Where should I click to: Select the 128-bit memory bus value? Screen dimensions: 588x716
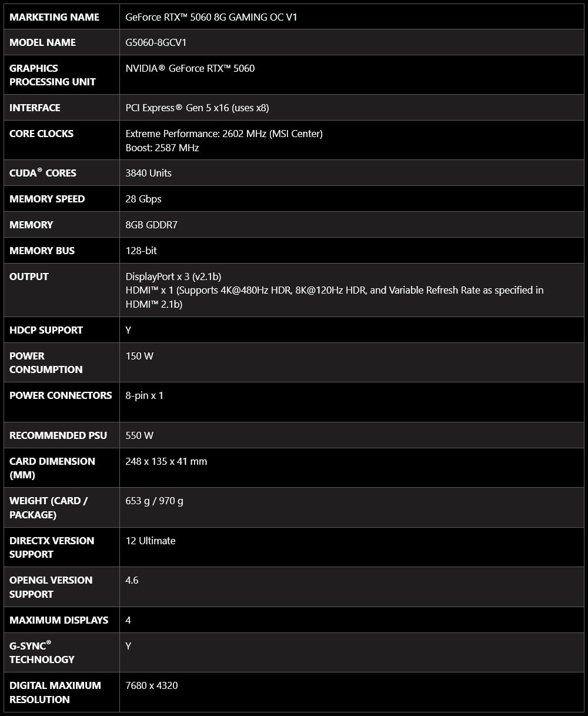click(x=142, y=251)
